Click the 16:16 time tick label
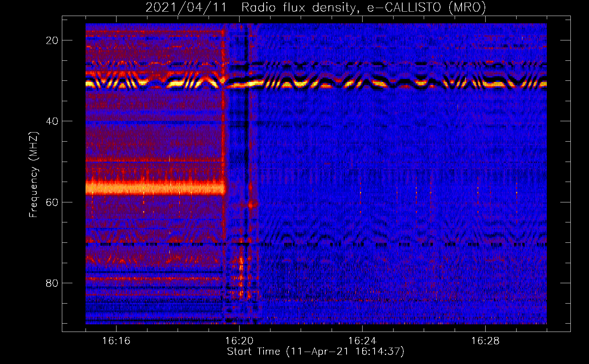The image size is (589, 364). coord(116,341)
